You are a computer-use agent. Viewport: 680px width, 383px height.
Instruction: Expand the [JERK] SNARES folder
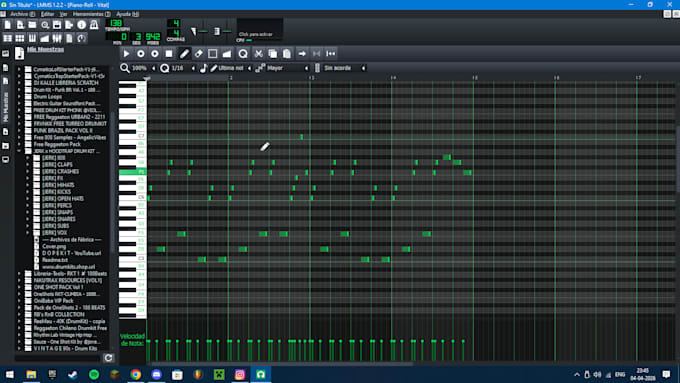(x=28, y=219)
